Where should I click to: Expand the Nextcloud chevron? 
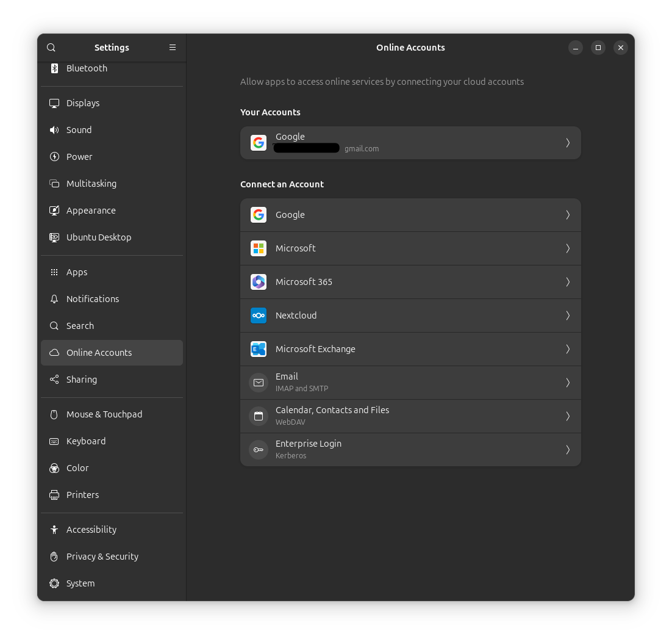pyautogui.click(x=568, y=316)
